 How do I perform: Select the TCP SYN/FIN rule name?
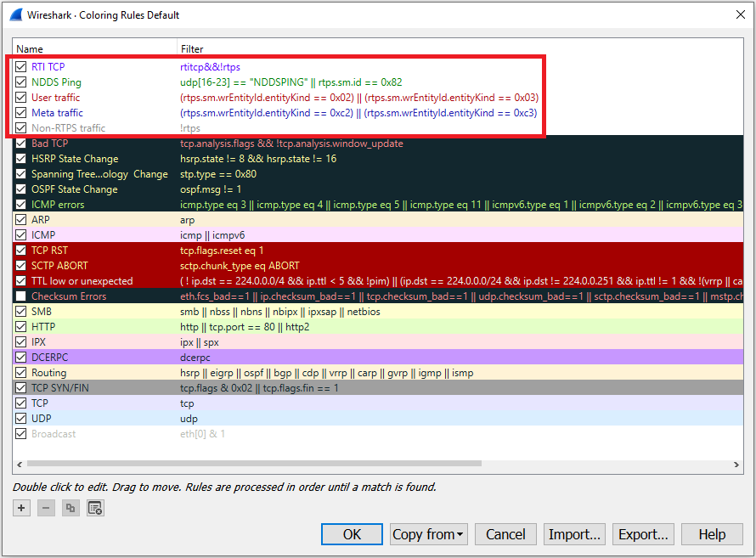coord(60,388)
